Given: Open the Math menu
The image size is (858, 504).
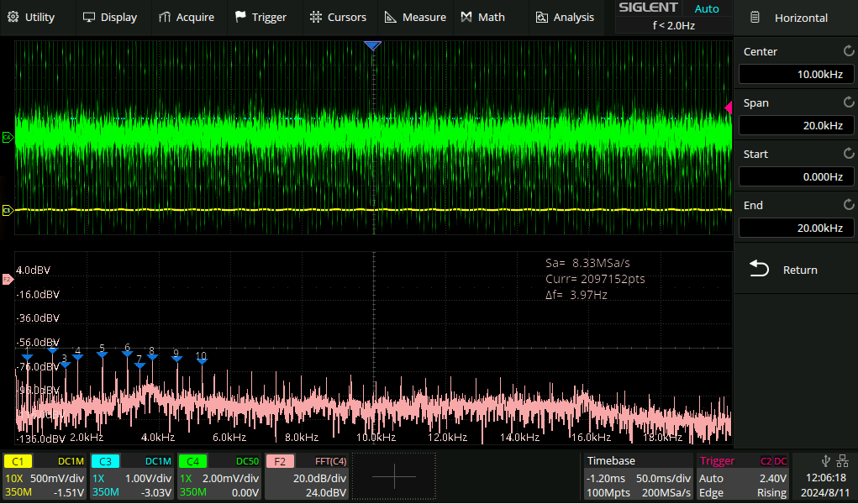Looking at the screenshot, I should 483,17.
